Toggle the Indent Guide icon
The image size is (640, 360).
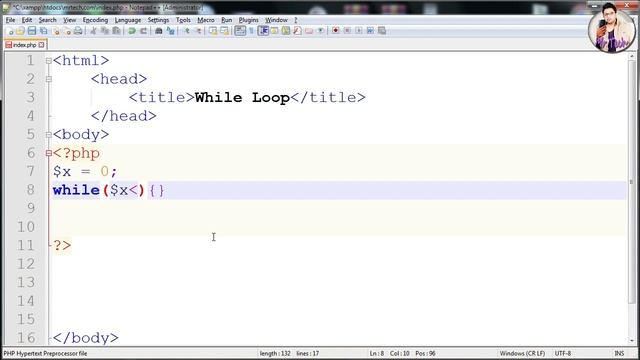pos(263,31)
